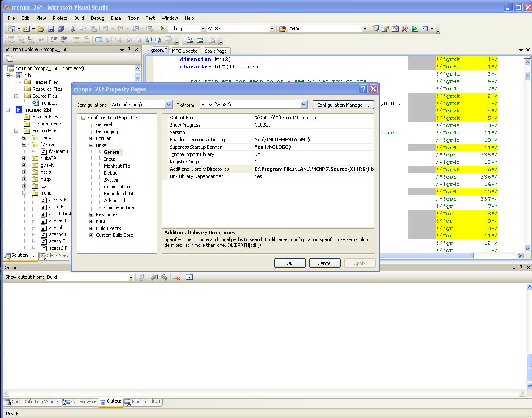Image resolution: width=532 pixels, height=418 pixels.
Task: Click the Cut scissors icon
Action: tap(73, 29)
